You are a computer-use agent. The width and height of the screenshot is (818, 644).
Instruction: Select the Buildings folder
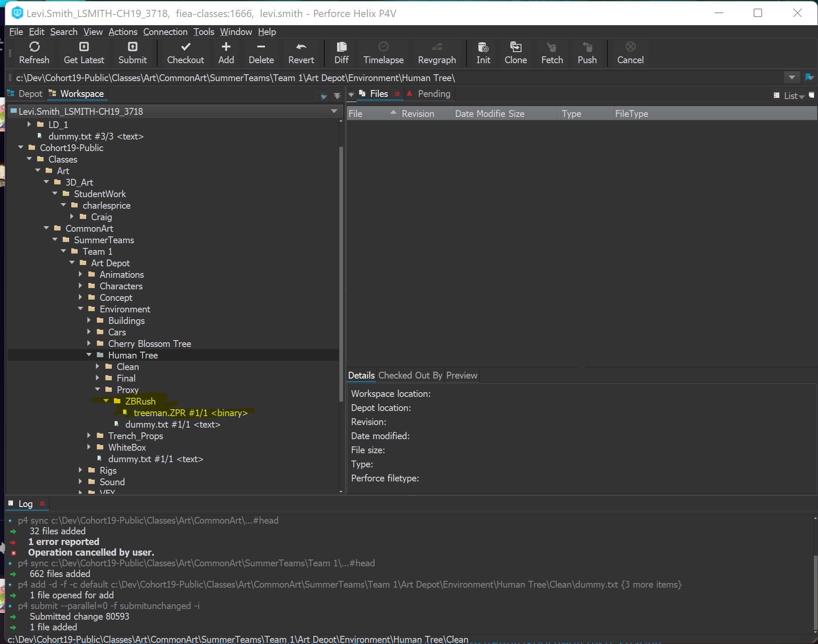tap(126, 321)
